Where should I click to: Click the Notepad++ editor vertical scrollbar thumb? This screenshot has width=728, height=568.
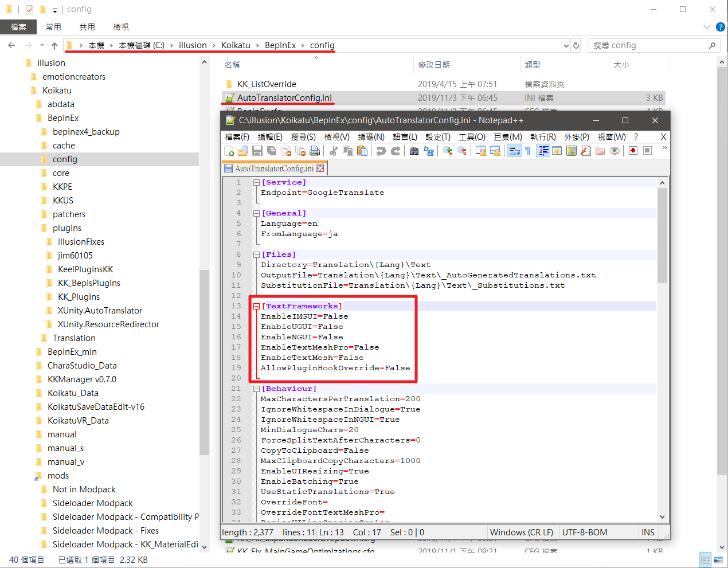[663, 235]
